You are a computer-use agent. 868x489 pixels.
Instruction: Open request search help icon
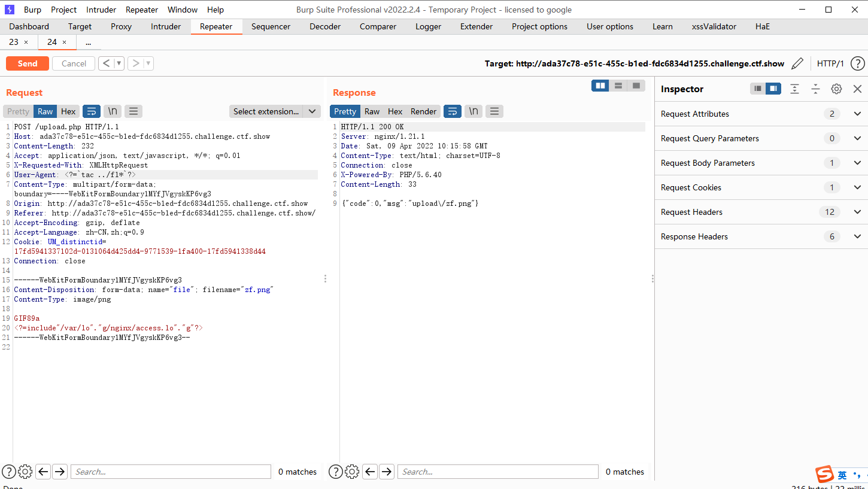[8, 472]
